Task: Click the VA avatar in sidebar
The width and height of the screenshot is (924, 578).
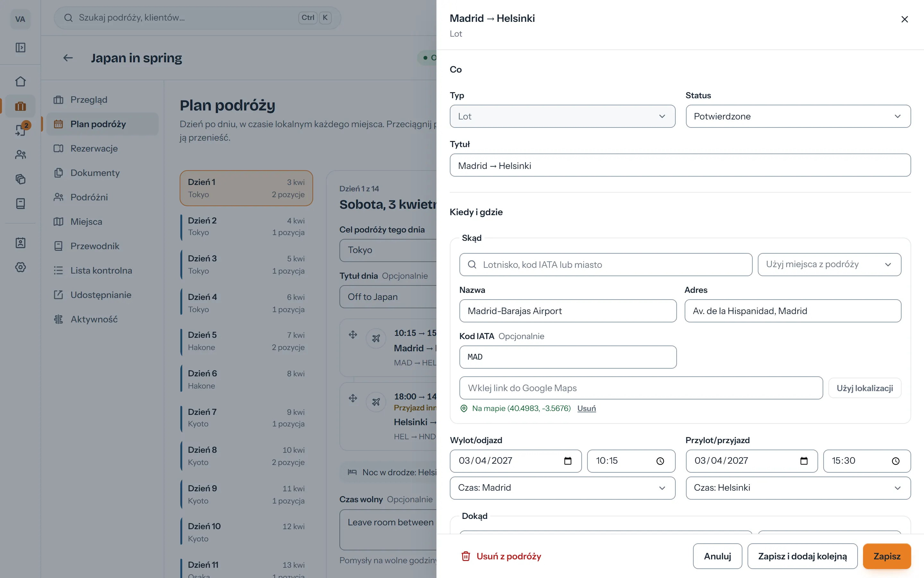Action: coord(20,19)
